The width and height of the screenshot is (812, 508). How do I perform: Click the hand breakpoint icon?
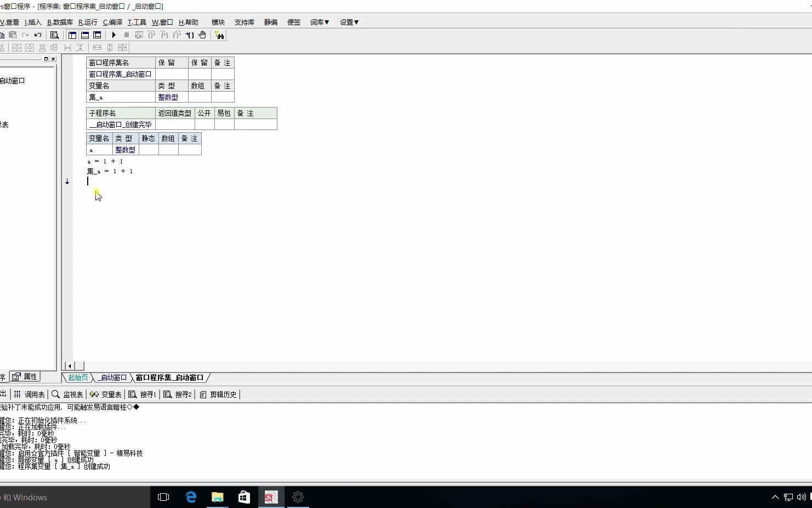[202, 35]
